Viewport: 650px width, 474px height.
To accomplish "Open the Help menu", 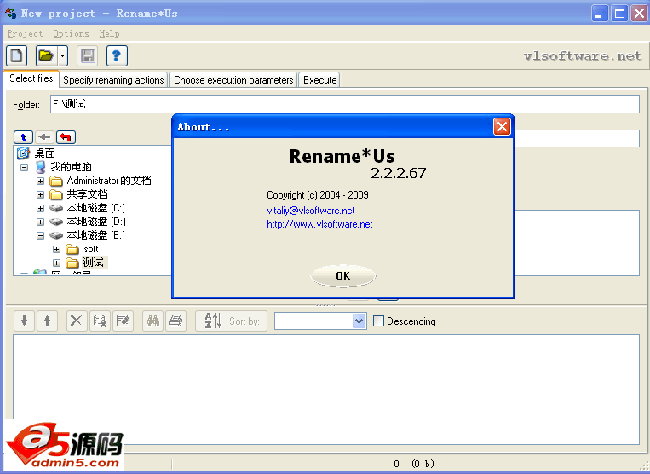I will click(109, 34).
